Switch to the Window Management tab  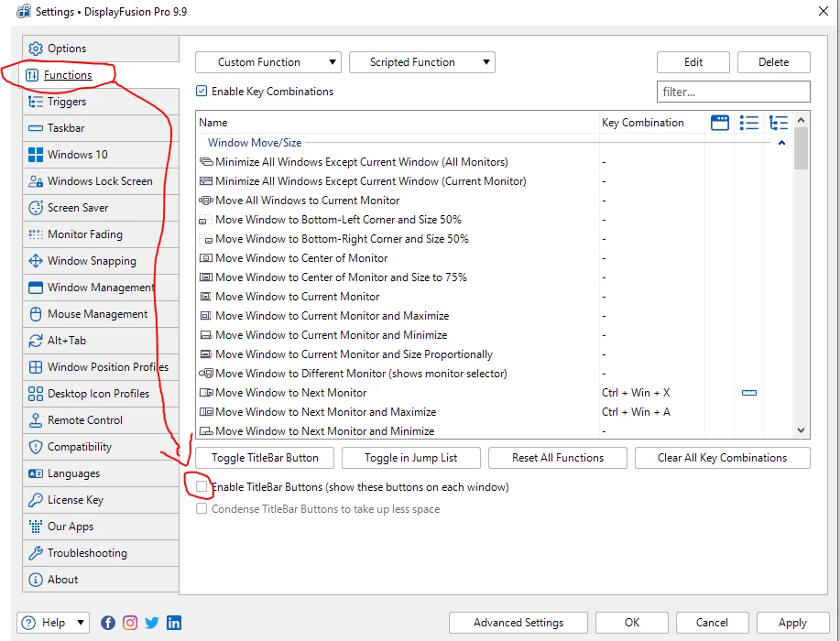pos(101,288)
